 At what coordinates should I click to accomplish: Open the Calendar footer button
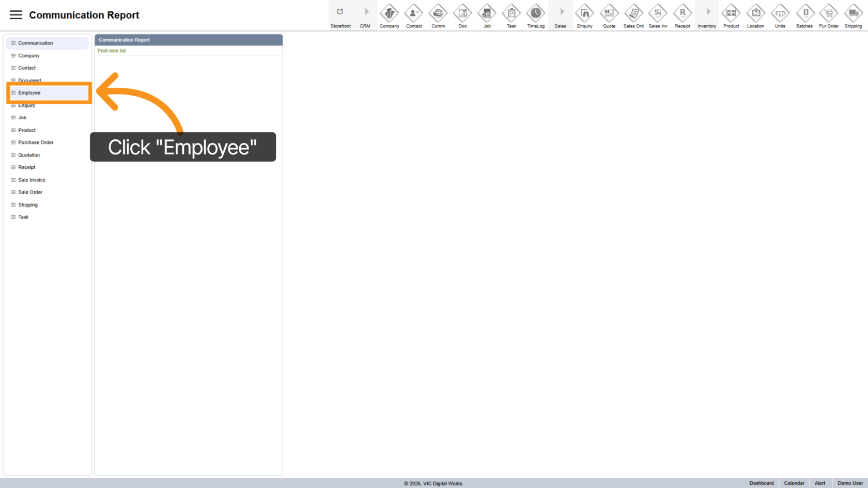pos(794,483)
